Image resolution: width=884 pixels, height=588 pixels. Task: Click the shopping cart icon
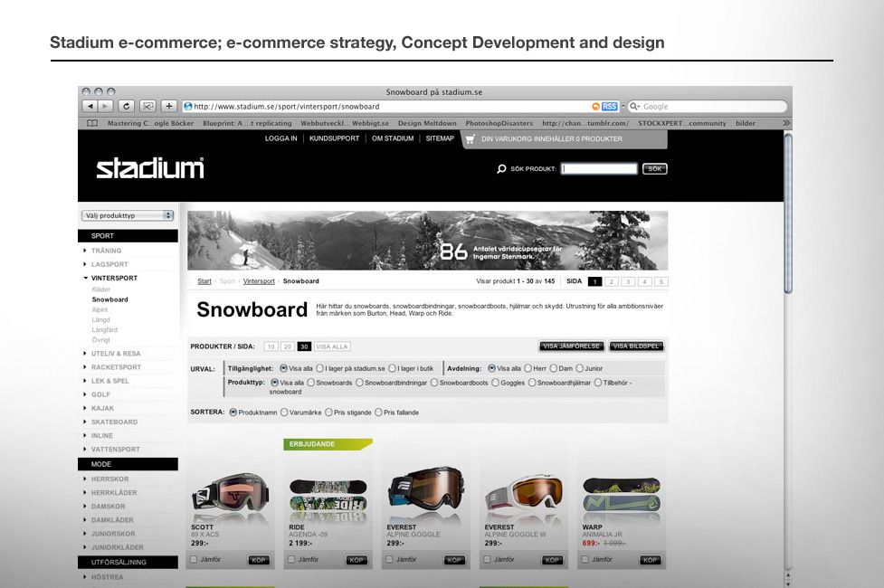coord(471,138)
